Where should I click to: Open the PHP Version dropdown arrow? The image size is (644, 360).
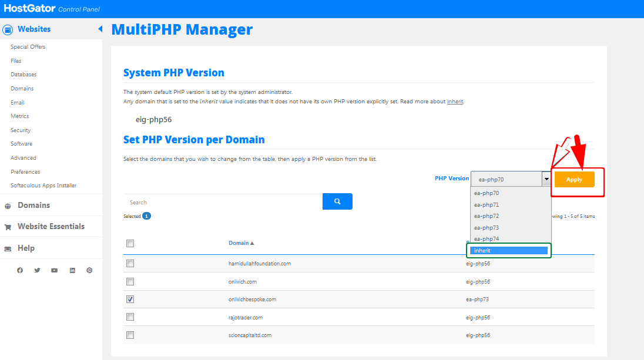[546, 179]
